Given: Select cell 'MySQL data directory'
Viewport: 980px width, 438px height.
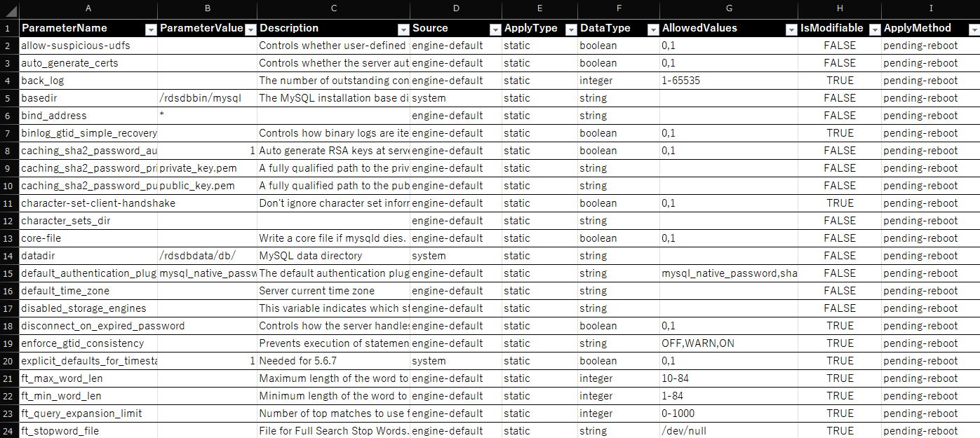Looking at the screenshot, I should pyautogui.click(x=333, y=256).
